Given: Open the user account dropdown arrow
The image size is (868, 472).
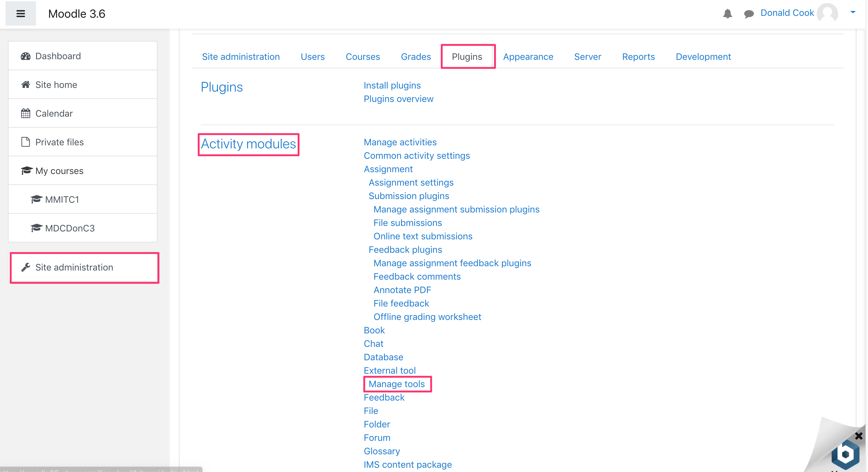Looking at the screenshot, I should 853,12.
